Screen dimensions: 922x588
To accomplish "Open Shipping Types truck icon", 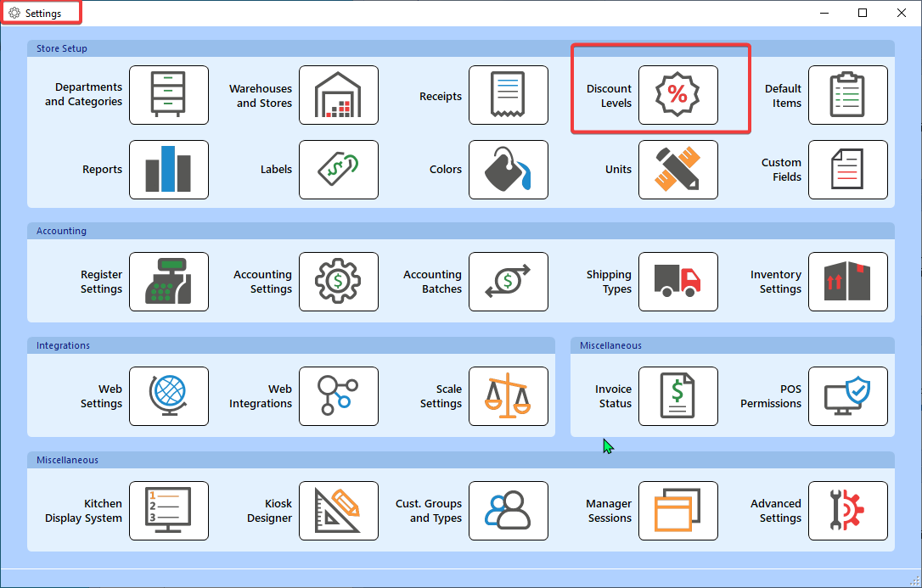I will pyautogui.click(x=677, y=282).
